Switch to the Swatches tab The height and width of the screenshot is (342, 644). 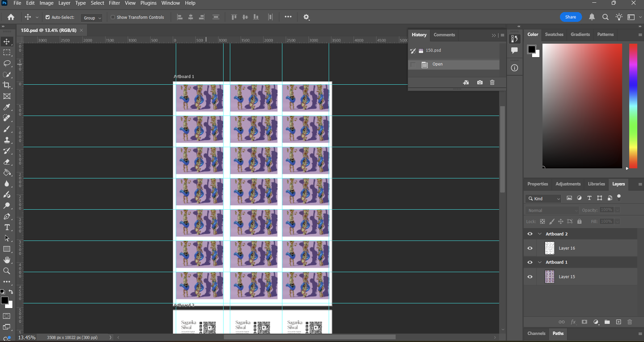(554, 34)
